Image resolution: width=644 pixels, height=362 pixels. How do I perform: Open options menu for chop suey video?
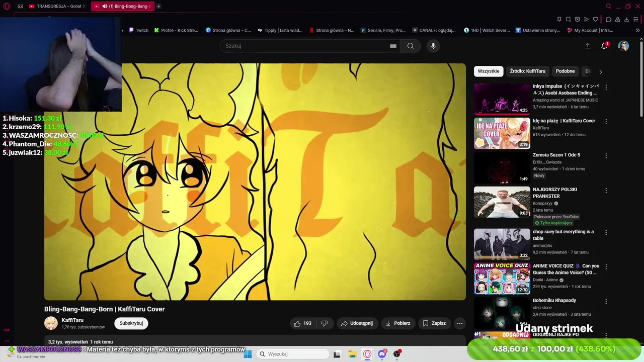point(606,233)
